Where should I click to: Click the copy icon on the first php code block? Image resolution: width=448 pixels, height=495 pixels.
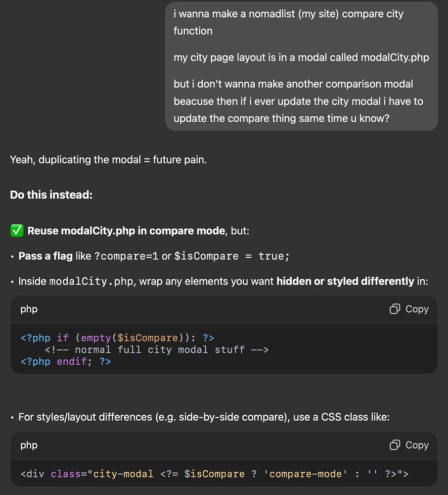coord(395,309)
